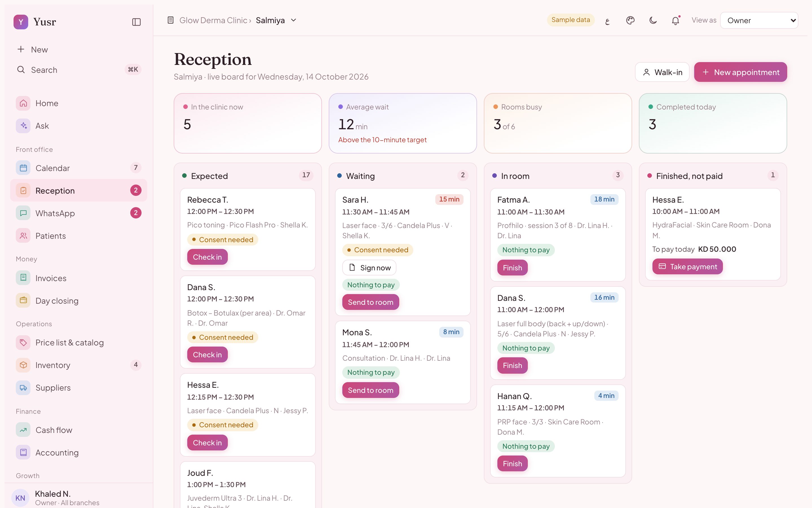
Task: Open notifications bell icon
Action: [676, 21]
